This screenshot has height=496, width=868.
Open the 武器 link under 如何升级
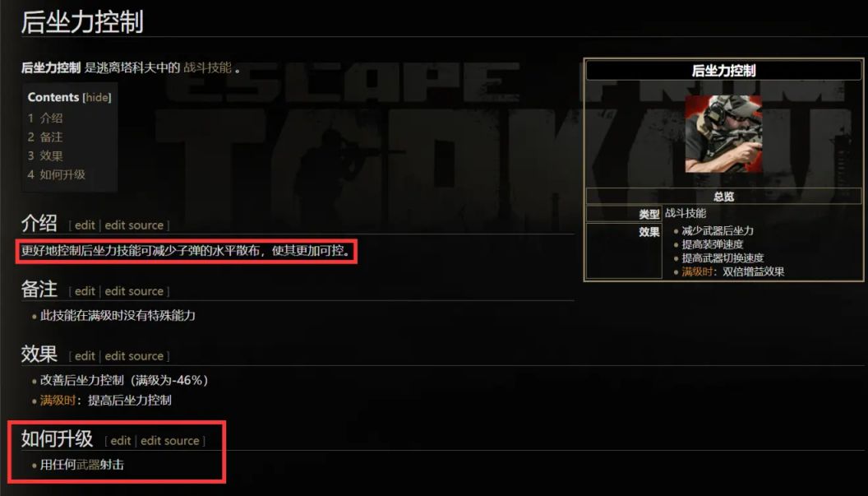pyautogui.click(x=88, y=465)
